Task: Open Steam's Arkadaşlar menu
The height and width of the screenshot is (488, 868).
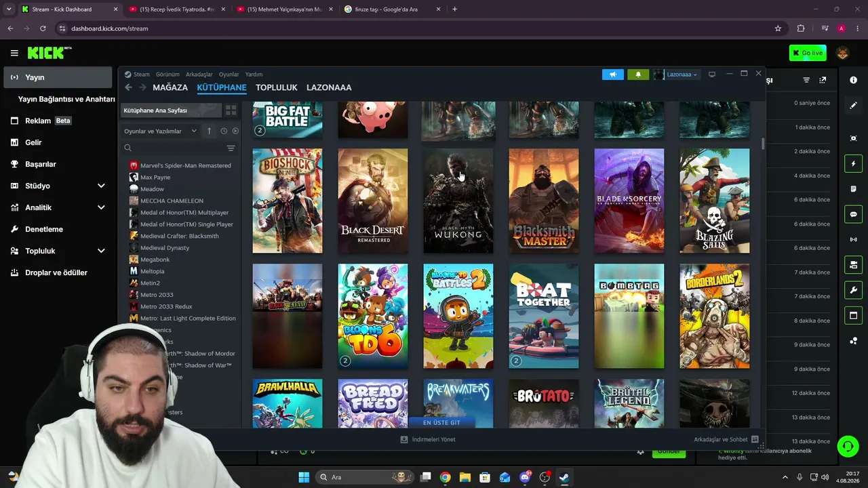Action: (199, 75)
